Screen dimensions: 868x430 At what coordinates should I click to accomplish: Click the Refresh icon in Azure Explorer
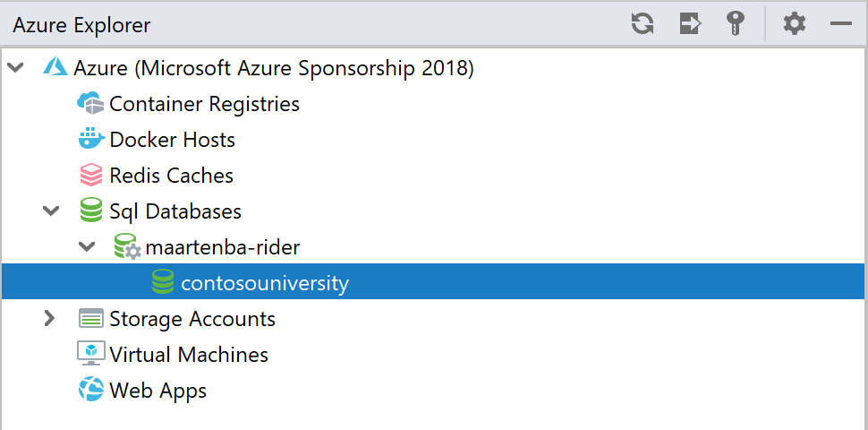coord(642,24)
